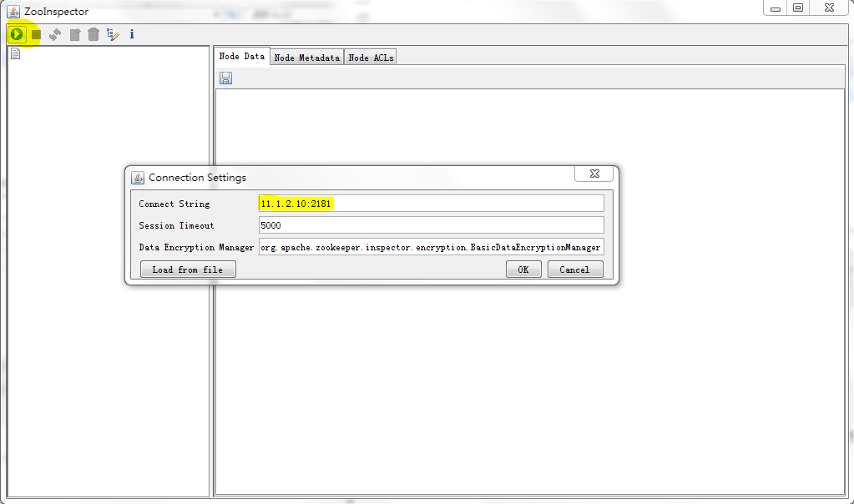854x504 pixels.
Task: Click the Disconnect stop icon
Action: click(36, 34)
